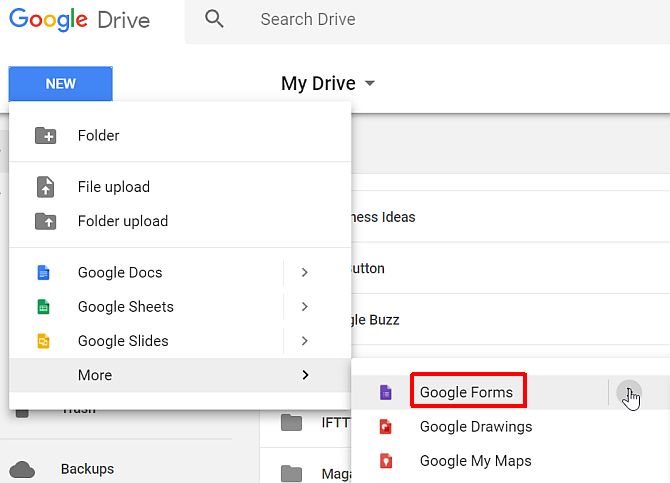Screen dimensions: 670x483
Task: Open the IFTT folder row
Action: [306, 422]
